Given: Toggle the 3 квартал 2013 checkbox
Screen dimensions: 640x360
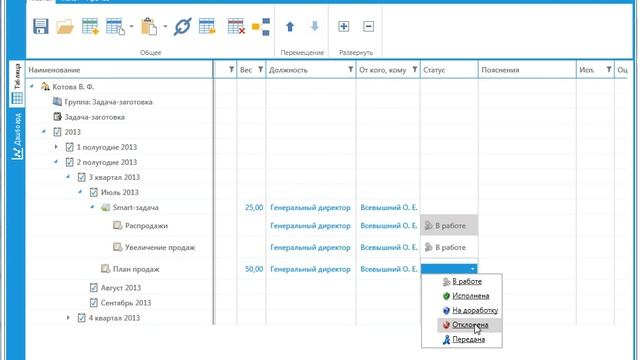Looking at the screenshot, I should pyautogui.click(x=82, y=177).
